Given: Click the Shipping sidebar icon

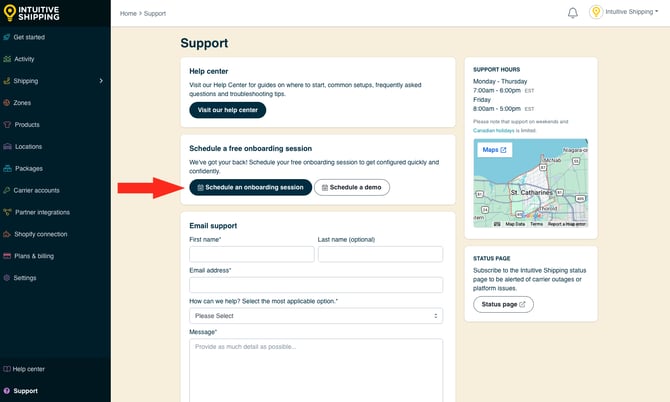Looking at the screenshot, I should pos(6,81).
